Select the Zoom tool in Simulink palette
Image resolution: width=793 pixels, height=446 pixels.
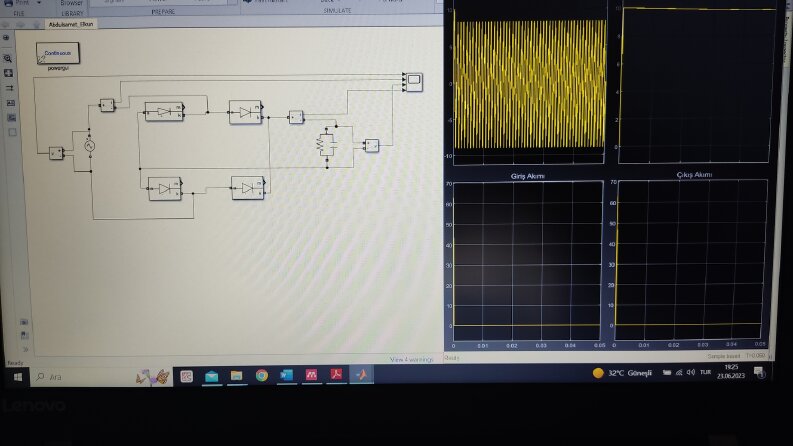pyautogui.click(x=8, y=59)
